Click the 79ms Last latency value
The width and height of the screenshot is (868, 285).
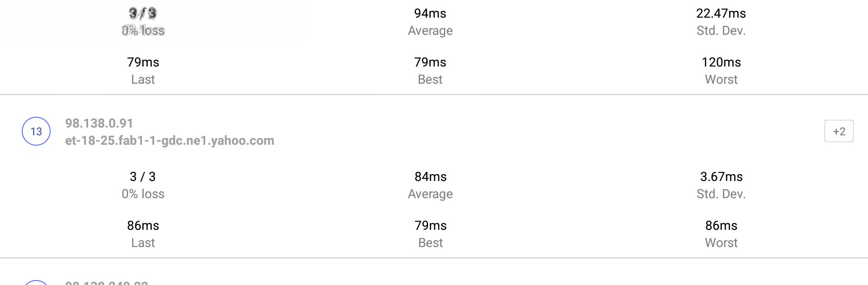coord(143,62)
